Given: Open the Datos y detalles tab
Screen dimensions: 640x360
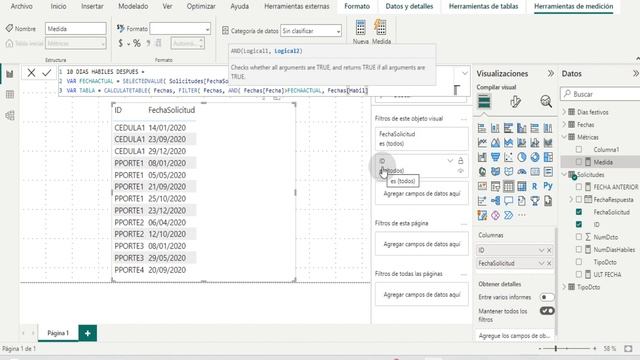Looking at the screenshot, I should [409, 6].
